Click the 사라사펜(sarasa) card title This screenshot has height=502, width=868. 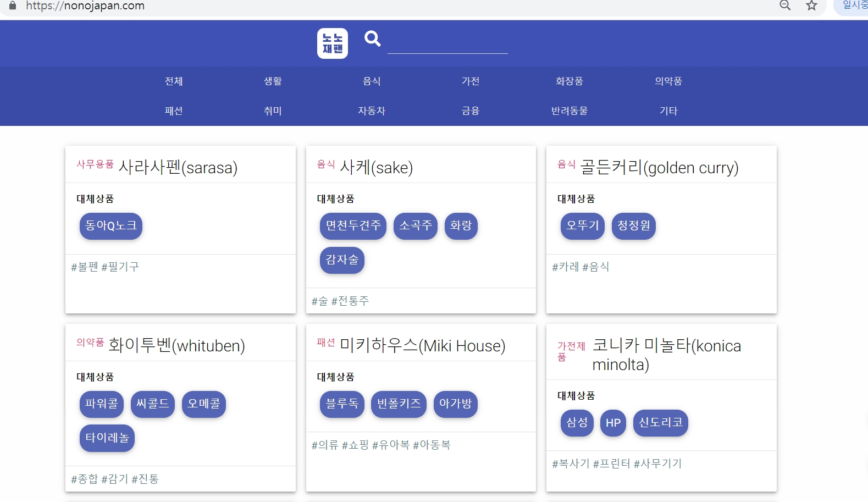[178, 167]
